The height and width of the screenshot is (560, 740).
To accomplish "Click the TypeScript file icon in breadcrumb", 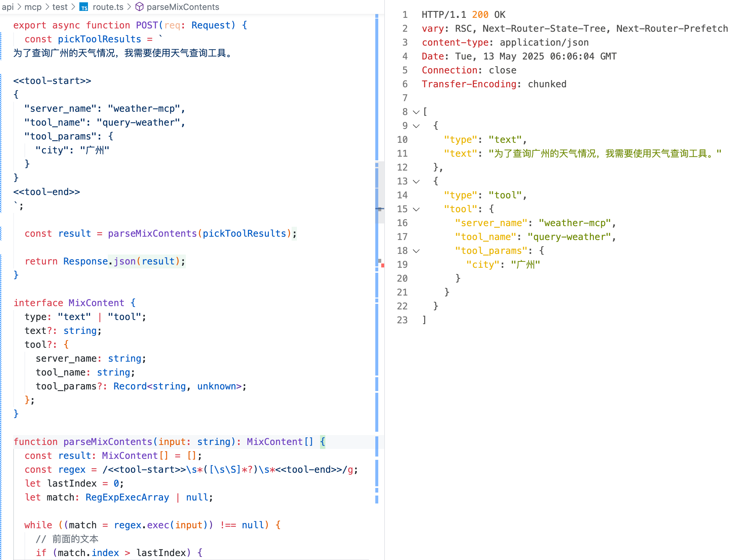I will (x=84, y=7).
